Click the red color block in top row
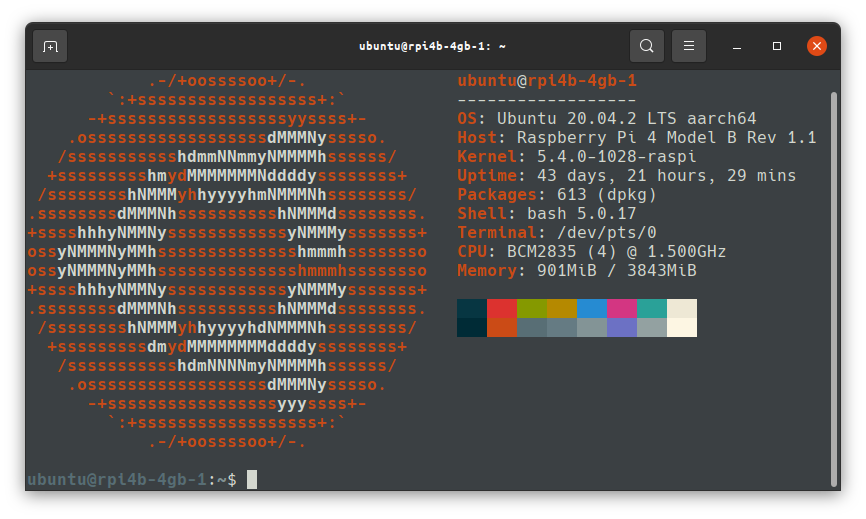 point(502,308)
